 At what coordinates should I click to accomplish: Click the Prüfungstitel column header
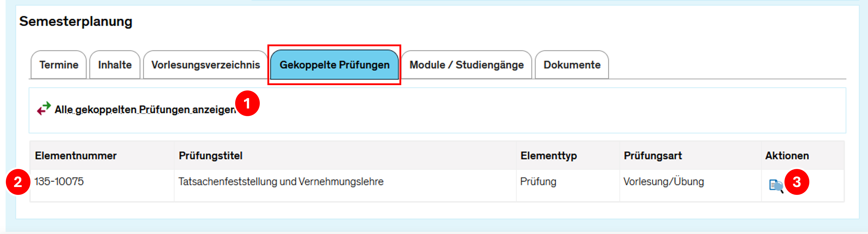click(211, 156)
